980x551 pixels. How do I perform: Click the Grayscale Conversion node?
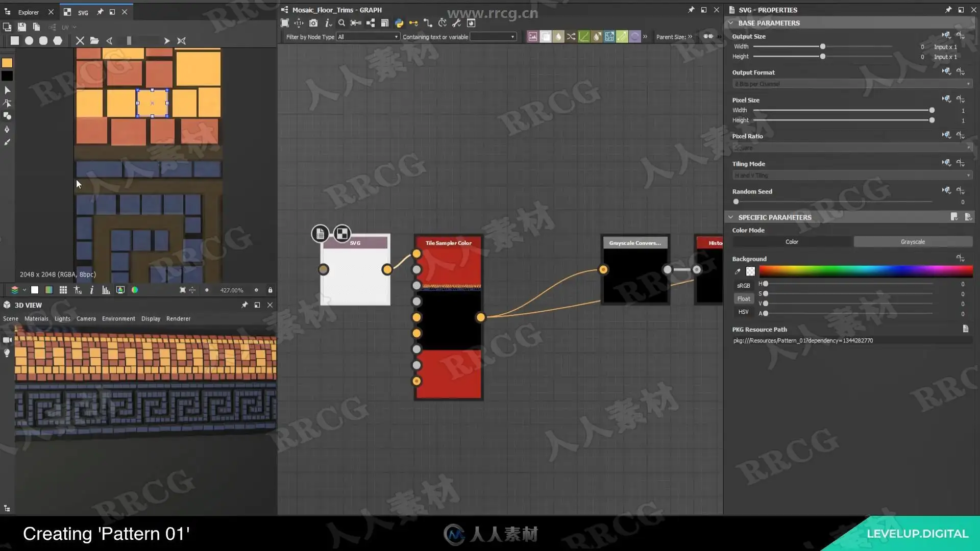pyautogui.click(x=635, y=270)
